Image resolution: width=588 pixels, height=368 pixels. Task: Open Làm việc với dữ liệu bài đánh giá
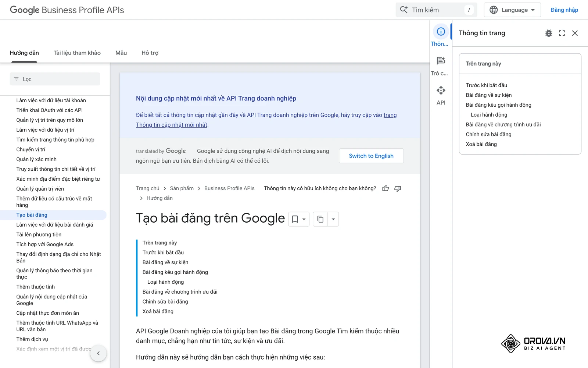(x=55, y=225)
